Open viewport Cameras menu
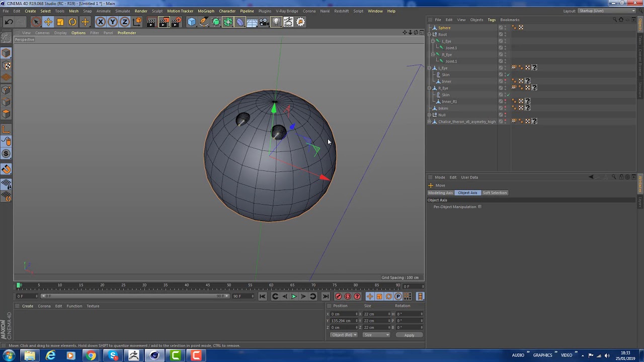 click(x=42, y=33)
